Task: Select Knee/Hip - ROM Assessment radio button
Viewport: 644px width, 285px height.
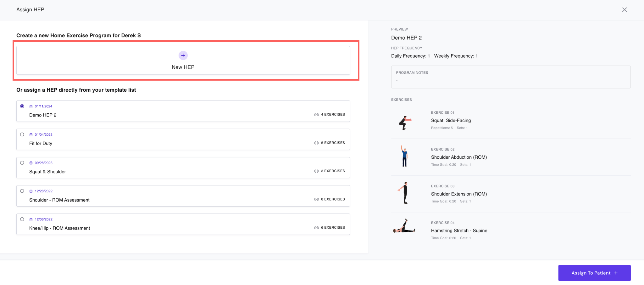Action: tap(22, 219)
